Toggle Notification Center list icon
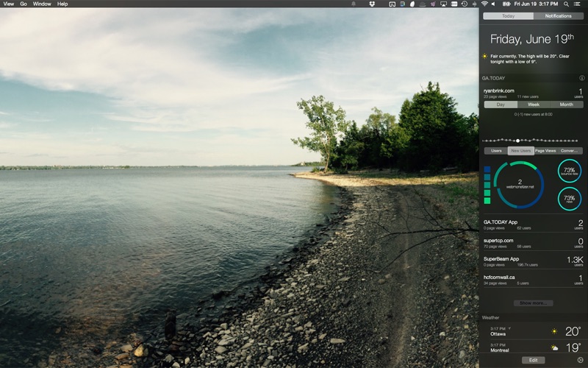Viewport: 588px width, 368px height. 577,4
